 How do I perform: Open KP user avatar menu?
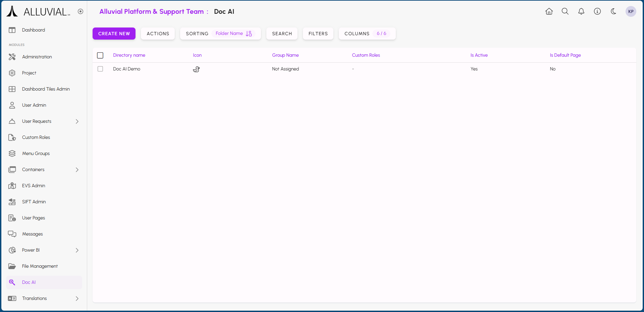pyautogui.click(x=631, y=11)
